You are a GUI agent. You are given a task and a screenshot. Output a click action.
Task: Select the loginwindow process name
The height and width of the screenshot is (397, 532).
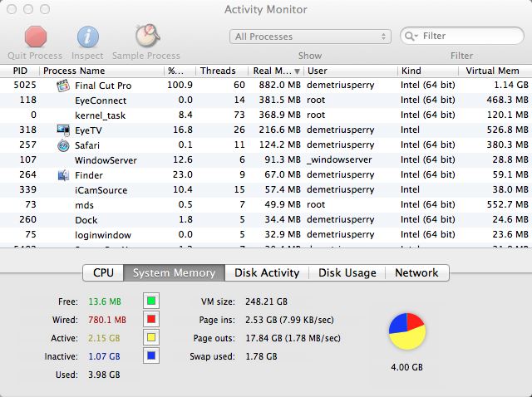click(103, 235)
